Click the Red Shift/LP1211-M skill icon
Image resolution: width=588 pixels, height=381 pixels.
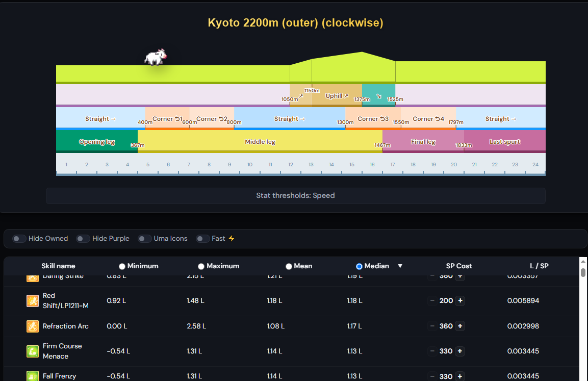(x=33, y=301)
